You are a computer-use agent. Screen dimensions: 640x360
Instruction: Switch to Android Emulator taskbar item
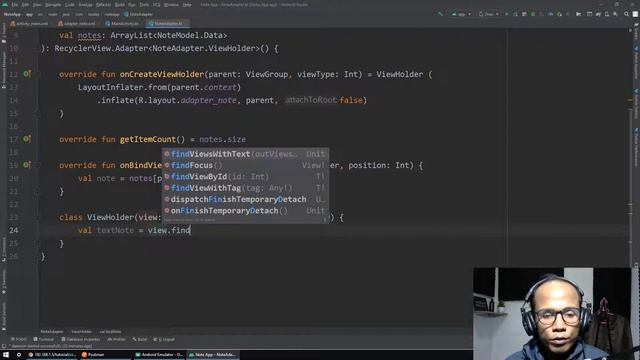pyautogui.click(x=160, y=355)
